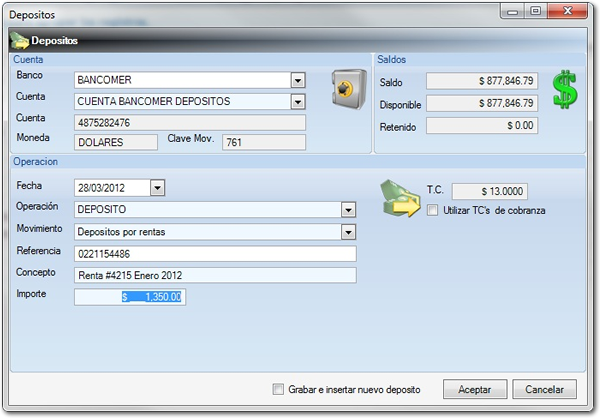Enable Utilizar TC's de cobranza checkbox

(432, 210)
